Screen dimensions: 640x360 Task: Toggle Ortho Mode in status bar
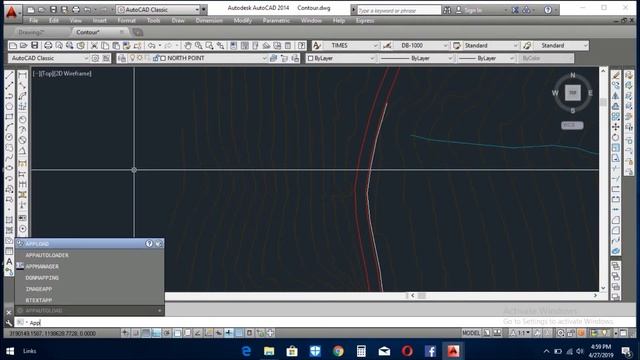[156, 333]
